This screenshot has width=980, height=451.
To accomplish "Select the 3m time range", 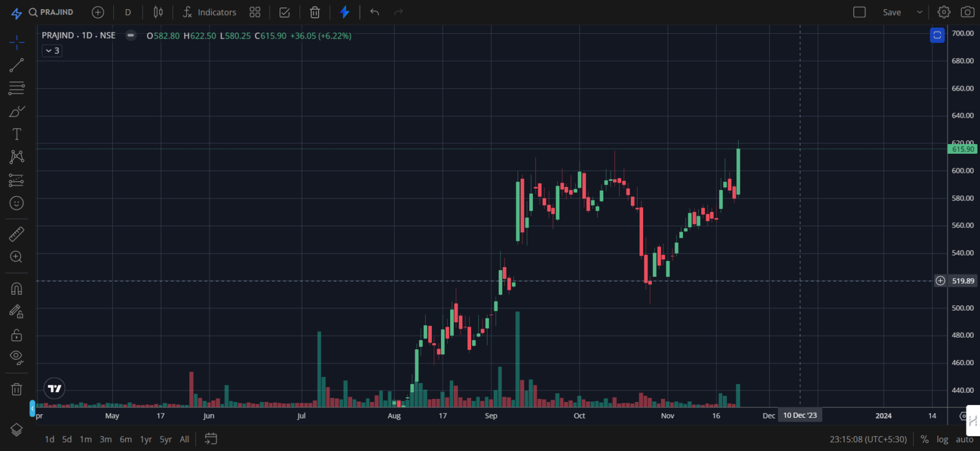I will pos(105,439).
